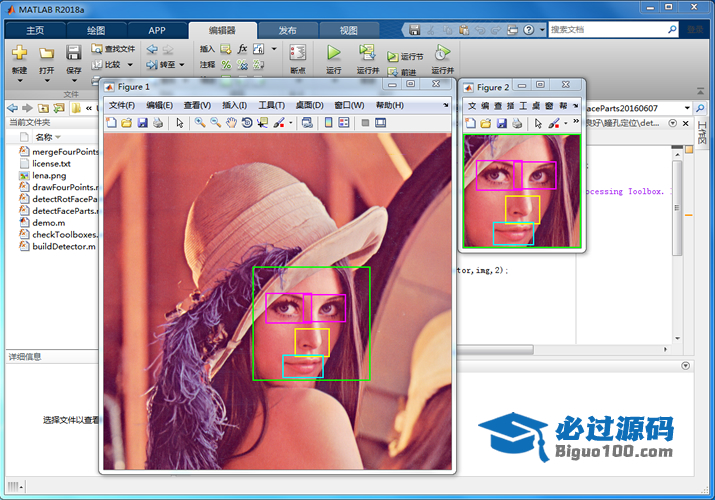Click the save disk icon in Figure 2
This screenshot has width=715, height=500.
point(502,123)
